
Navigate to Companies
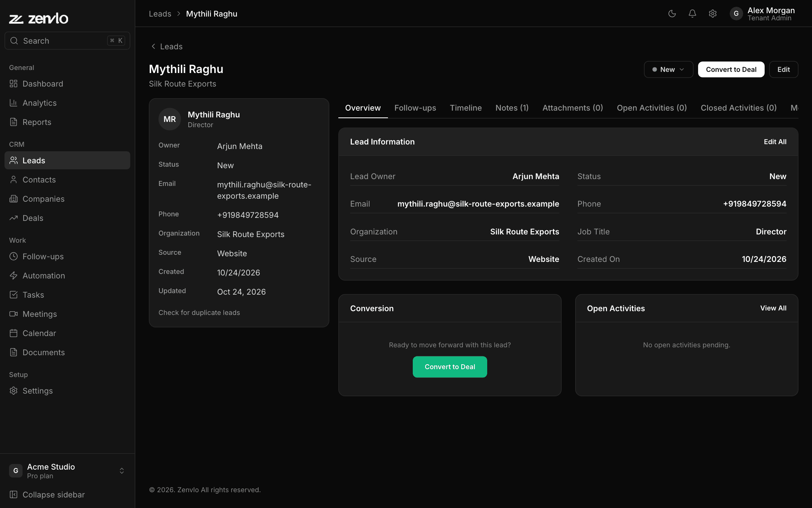click(67, 199)
